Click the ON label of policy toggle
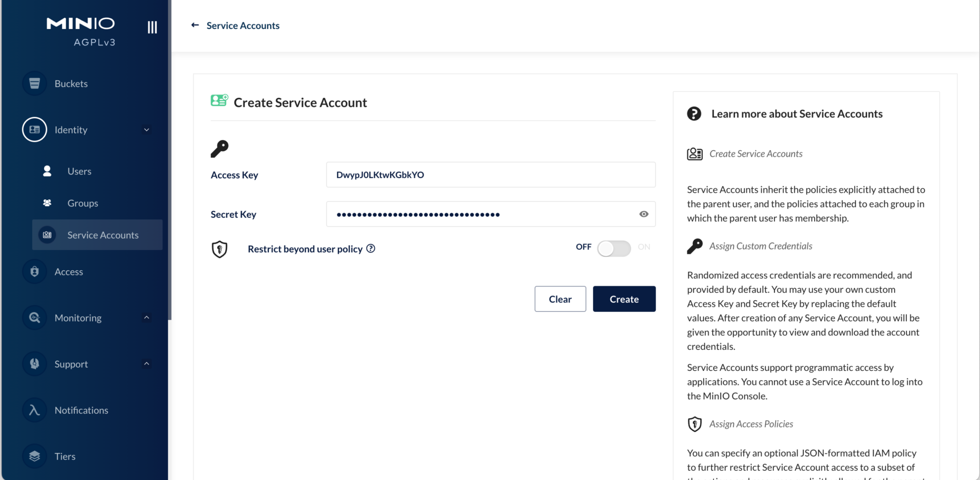The width and height of the screenshot is (980, 480). (x=644, y=247)
